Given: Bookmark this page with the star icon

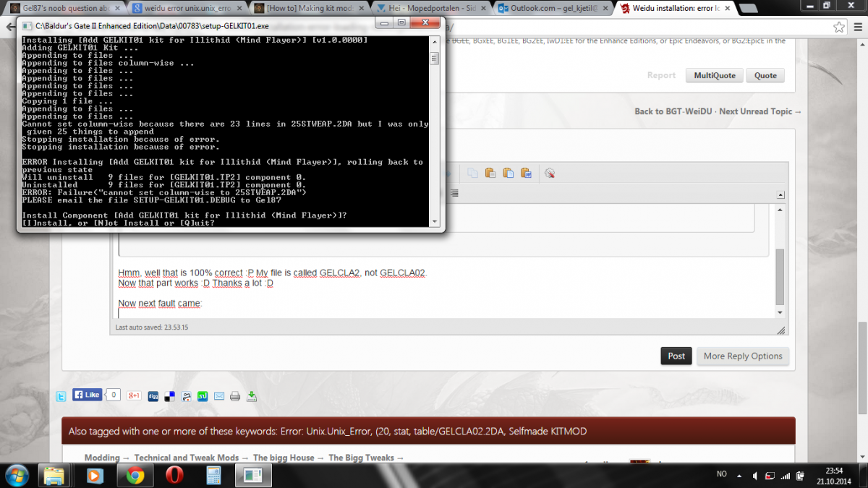Looking at the screenshot, I should pos(838,27).
